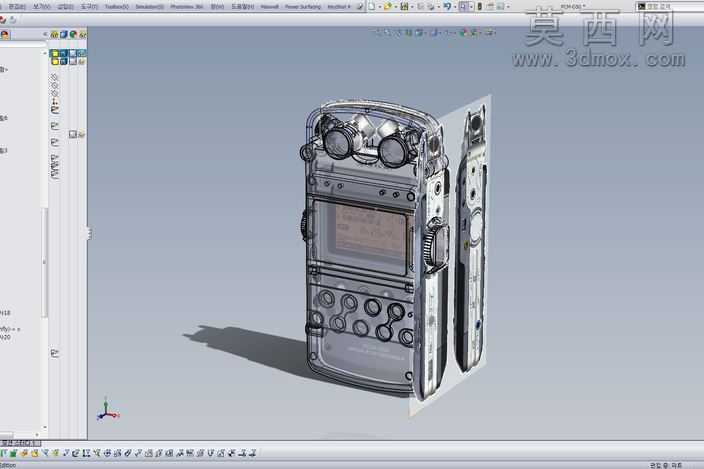This screenshot has width=704, height=469.
Task: Click the bottom-left Korean-labeled tab
Action: click(x=20, y=443)
